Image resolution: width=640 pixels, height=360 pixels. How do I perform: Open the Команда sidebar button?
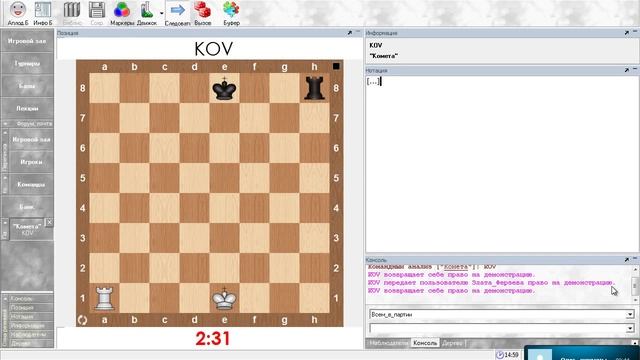pos(31,184)
